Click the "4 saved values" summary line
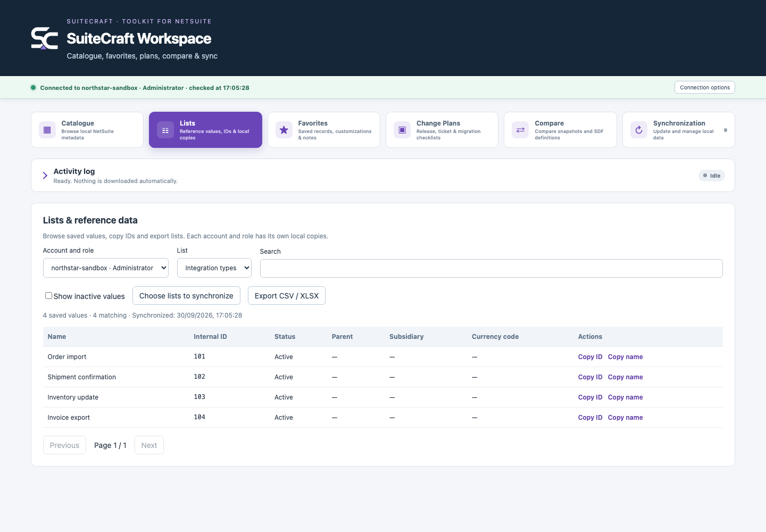This screenshot has width=766, height=532. (143, 315)
